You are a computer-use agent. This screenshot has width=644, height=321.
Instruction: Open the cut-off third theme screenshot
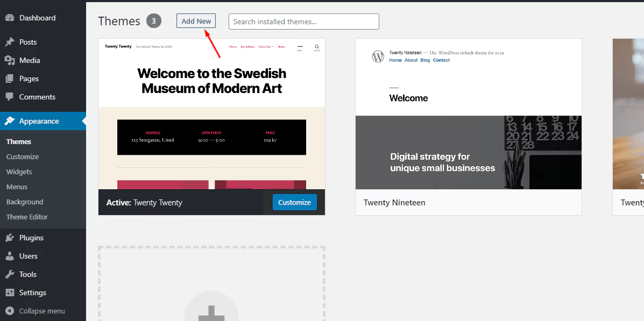(628, 114)
